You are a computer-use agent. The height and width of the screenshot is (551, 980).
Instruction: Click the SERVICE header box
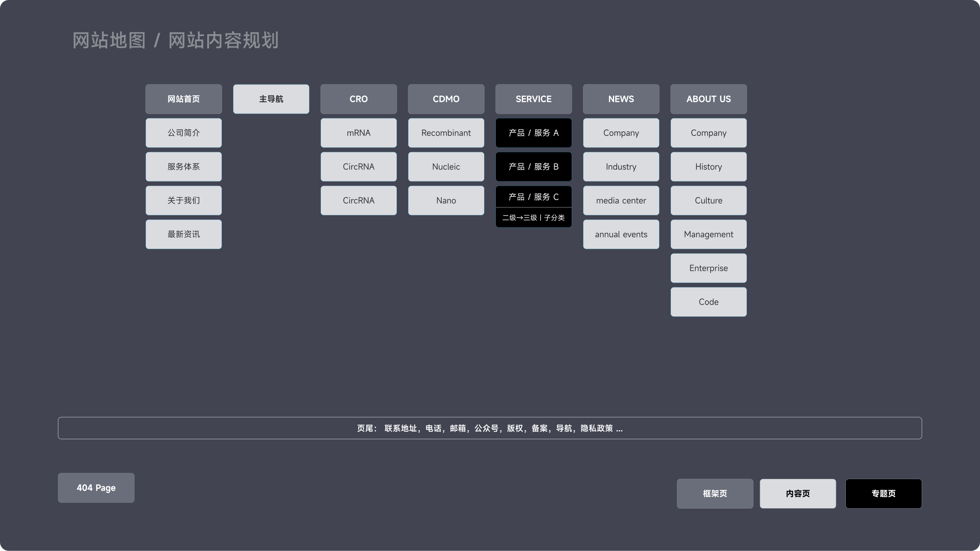pos(533,99)
